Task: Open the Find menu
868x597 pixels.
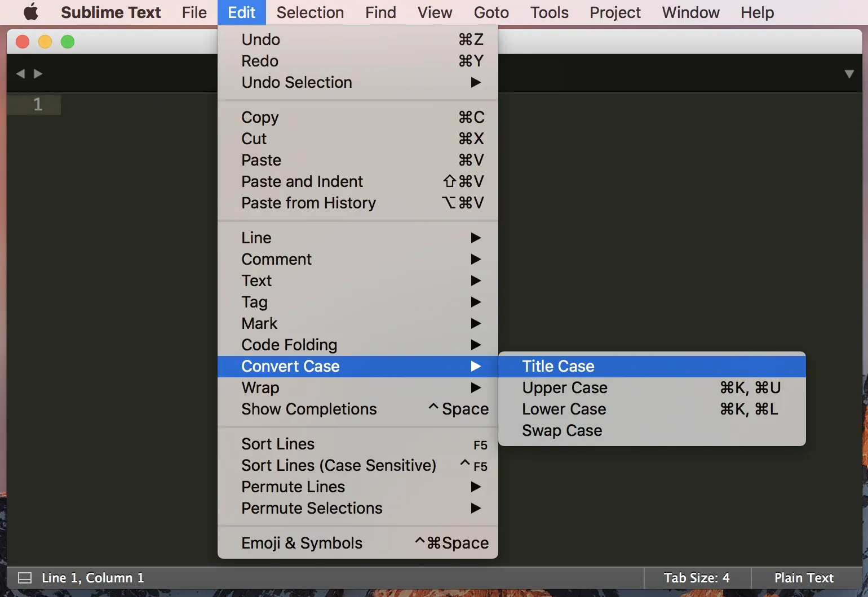Action: click(x=380, y=12)
